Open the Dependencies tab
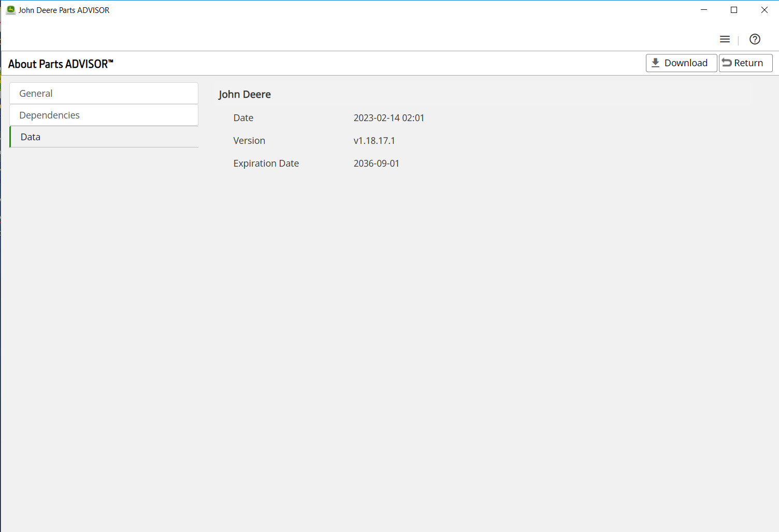 104,115
